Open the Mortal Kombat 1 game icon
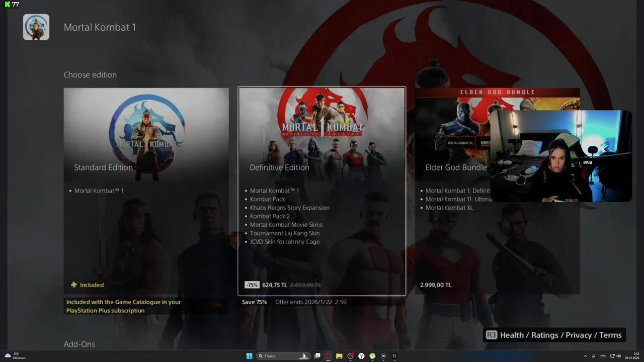The height and width of the screenshot is (362, 644). point(36,27)
